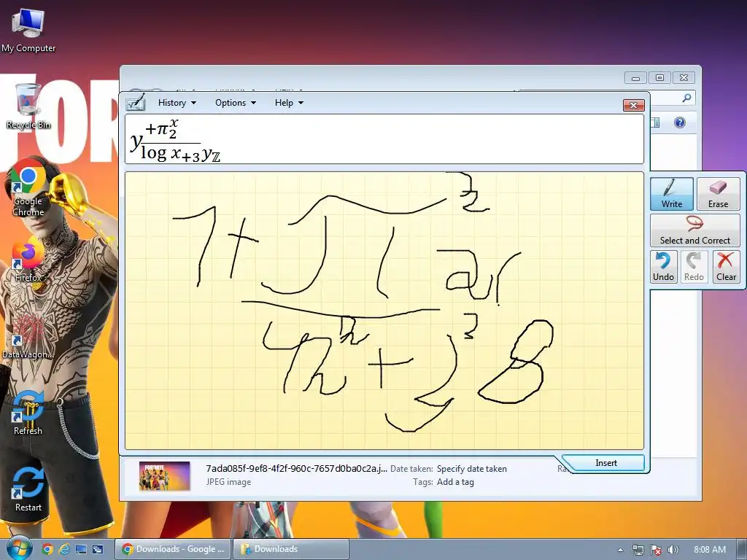This screenshot has width=747, height=560.
Task: Open the help icon in Downloads window
Action: [x=680, y=122]
